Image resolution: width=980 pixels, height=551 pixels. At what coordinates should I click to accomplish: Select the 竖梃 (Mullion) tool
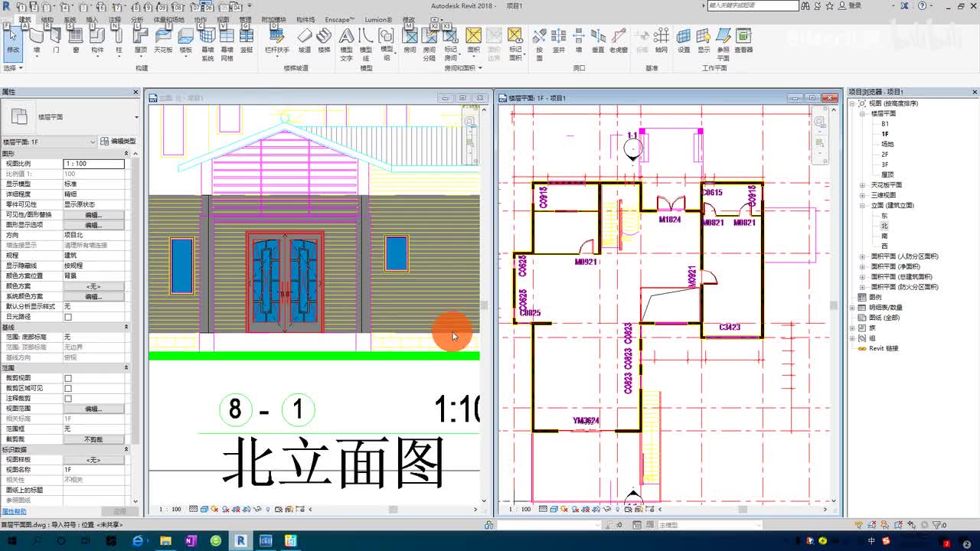click(x=247, y=40)
